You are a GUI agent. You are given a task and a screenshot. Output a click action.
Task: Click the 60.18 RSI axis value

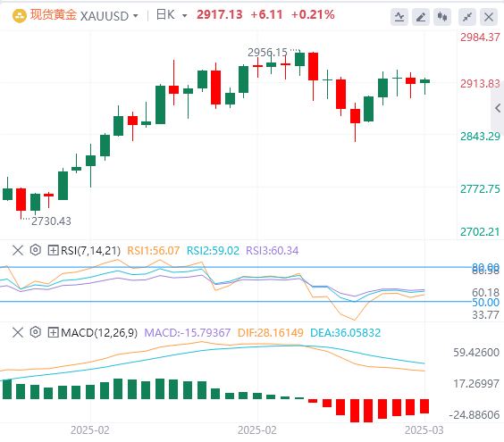[485, 293]
